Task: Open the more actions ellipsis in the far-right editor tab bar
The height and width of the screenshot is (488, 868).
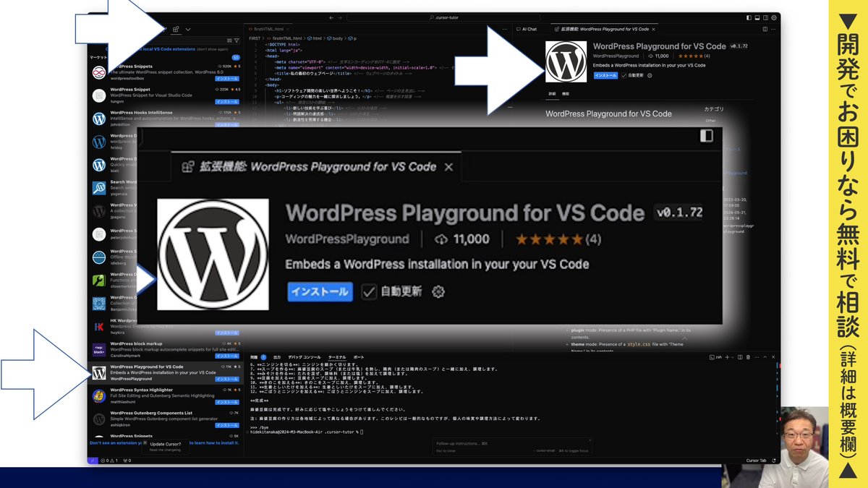Action: tap(774, 29)
